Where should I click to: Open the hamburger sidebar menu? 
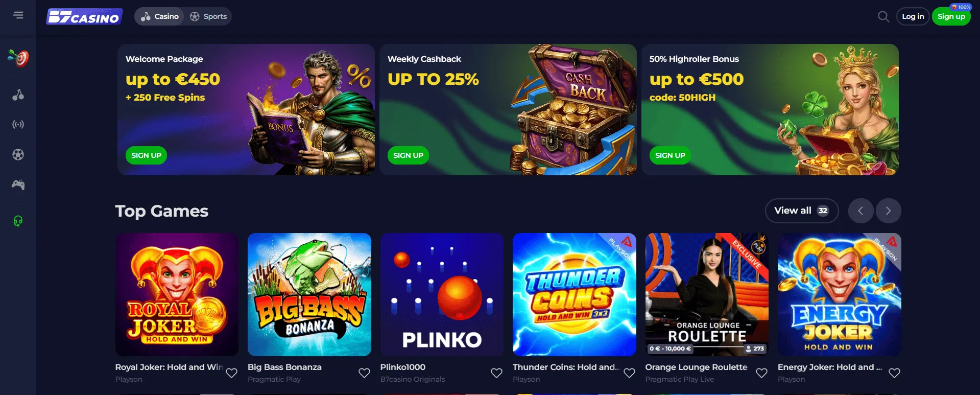click(x=18, y=15)
